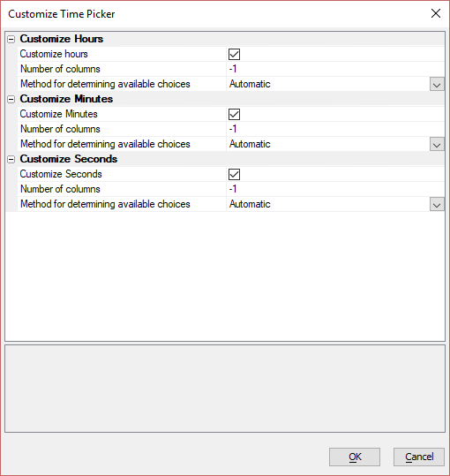
Task: Select the Automatic value under Customize Seconds
Action: 250,204
